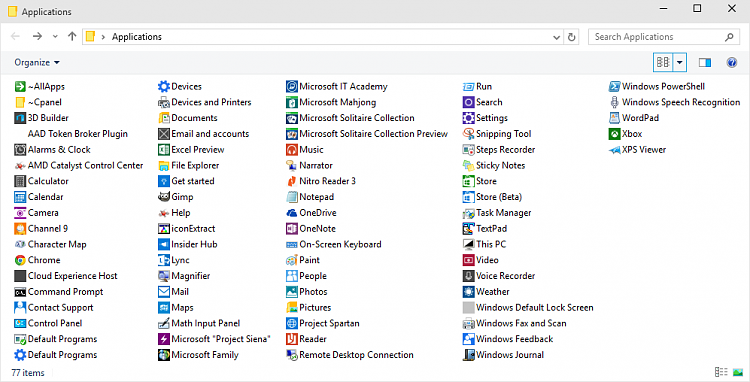Select the Nitro Reader 3 icon

coord(292,181)
